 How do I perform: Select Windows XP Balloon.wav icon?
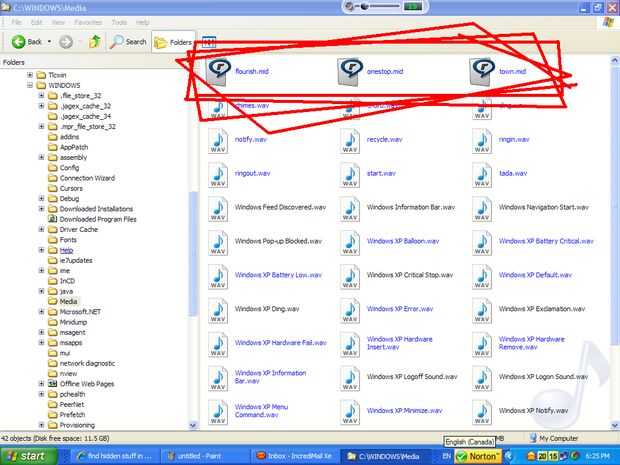pyautogui.click(x=350, y=243)
